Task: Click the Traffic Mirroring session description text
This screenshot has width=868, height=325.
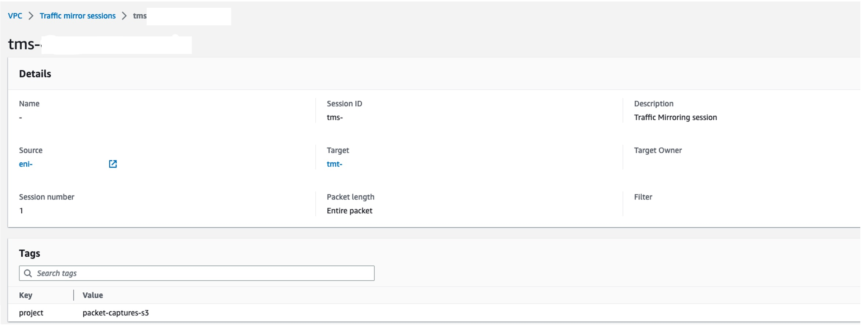Action: [675, 118]
